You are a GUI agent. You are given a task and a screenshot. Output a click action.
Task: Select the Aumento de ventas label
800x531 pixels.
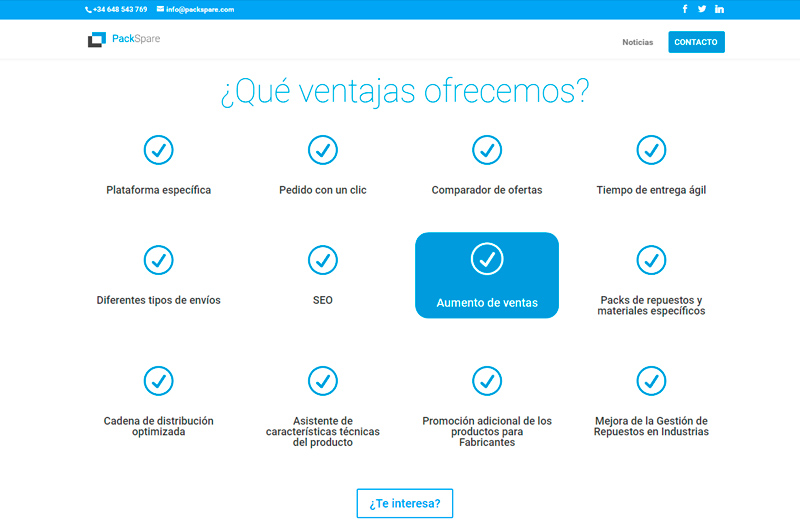487,303
